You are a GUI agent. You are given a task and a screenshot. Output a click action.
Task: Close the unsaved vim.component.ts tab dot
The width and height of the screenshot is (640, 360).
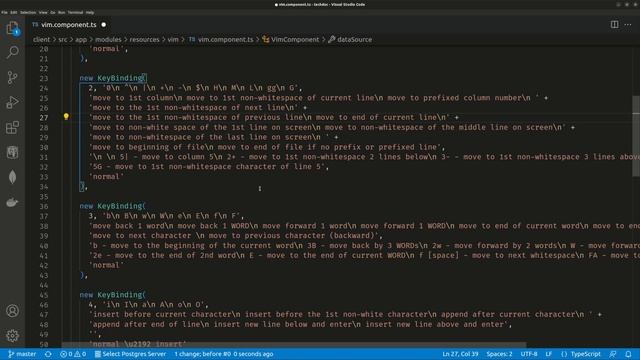(104, 24)
